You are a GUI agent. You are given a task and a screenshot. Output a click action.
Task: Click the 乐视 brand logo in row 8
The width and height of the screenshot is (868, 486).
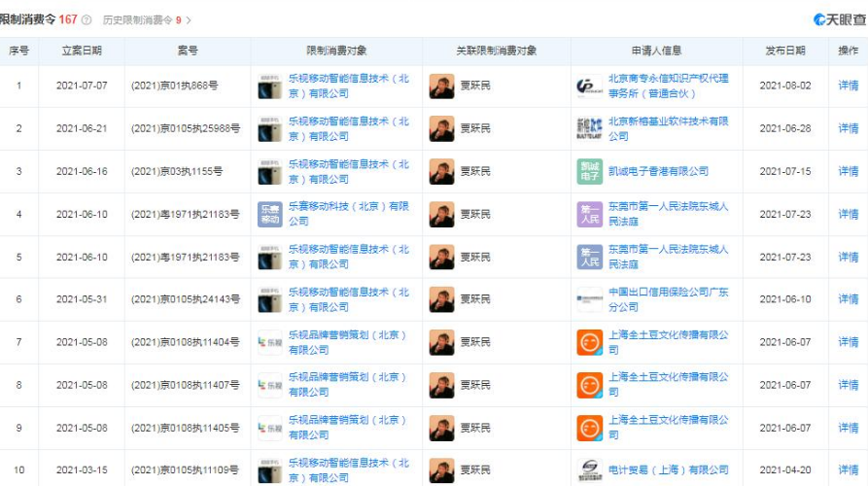269,385
